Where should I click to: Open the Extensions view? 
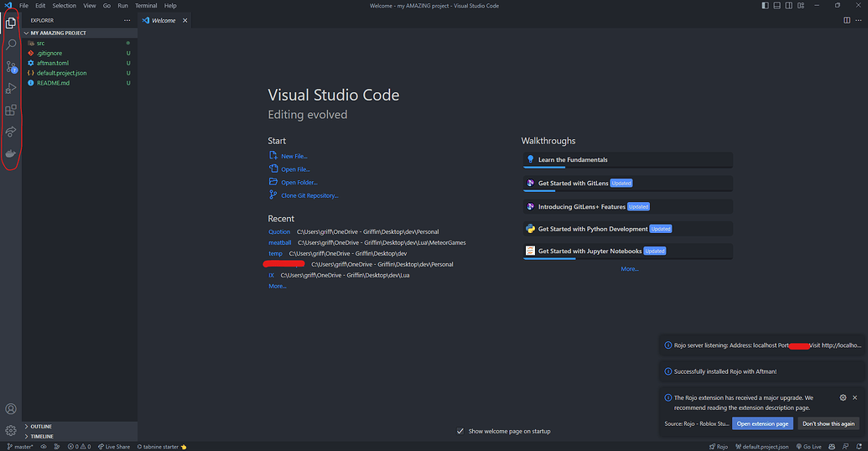point(11,110)
